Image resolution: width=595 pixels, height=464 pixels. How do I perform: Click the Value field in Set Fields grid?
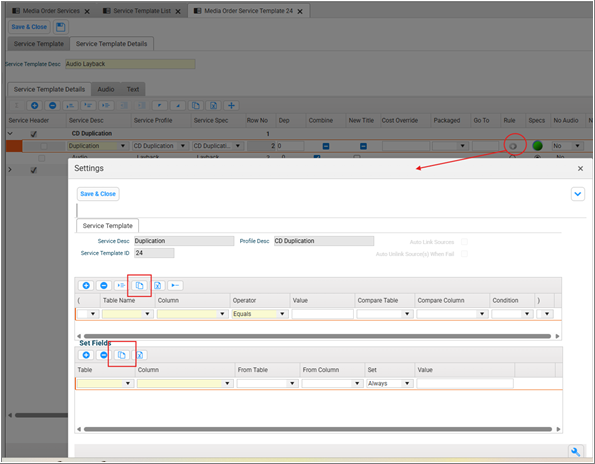coord(465,384)
